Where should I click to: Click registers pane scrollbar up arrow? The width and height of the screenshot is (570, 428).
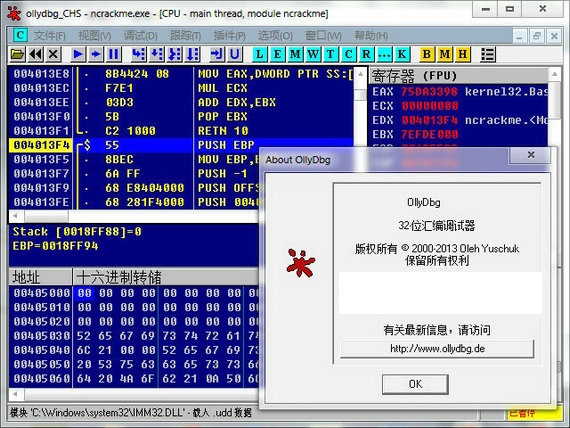pos(554,75)
